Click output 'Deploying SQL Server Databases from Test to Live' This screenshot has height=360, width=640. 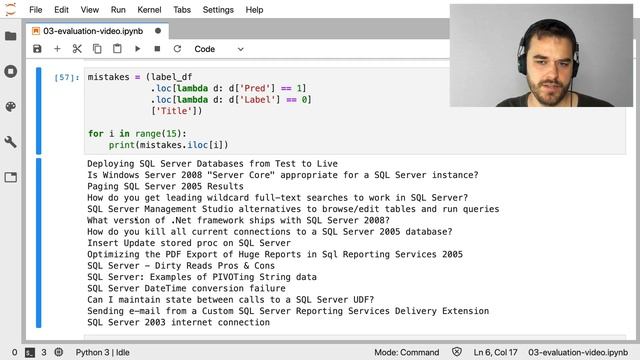tap(212, 164)
